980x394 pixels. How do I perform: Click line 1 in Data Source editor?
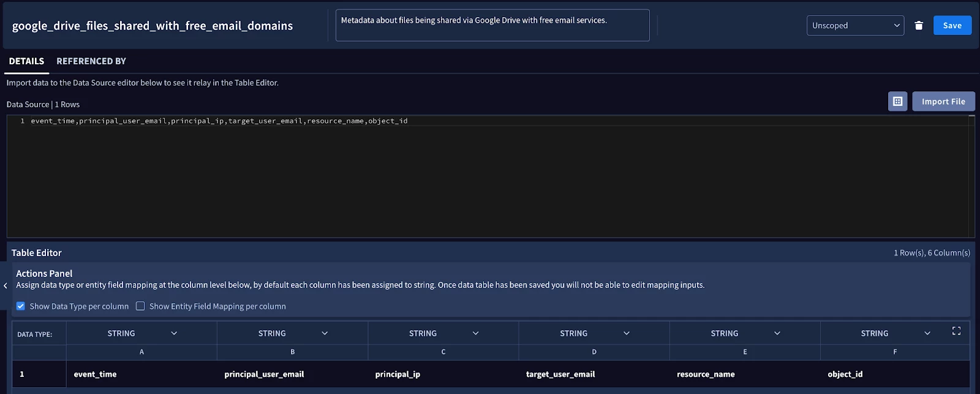490,121
